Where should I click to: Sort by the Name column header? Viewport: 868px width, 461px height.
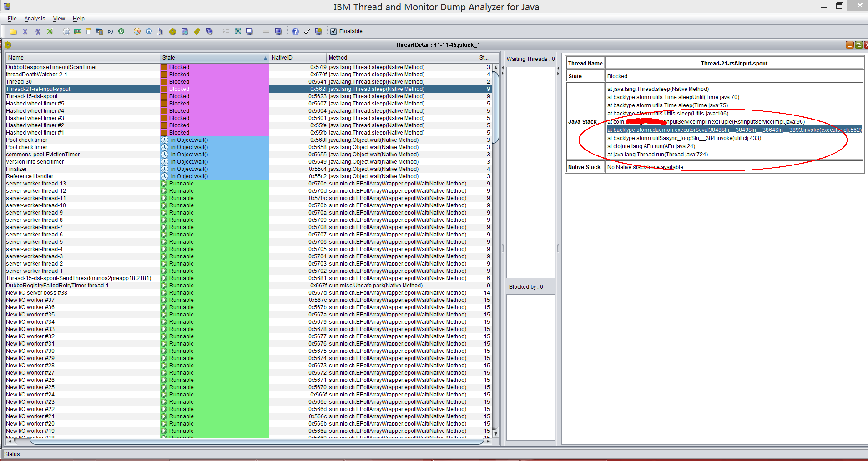tap(82, 58)
